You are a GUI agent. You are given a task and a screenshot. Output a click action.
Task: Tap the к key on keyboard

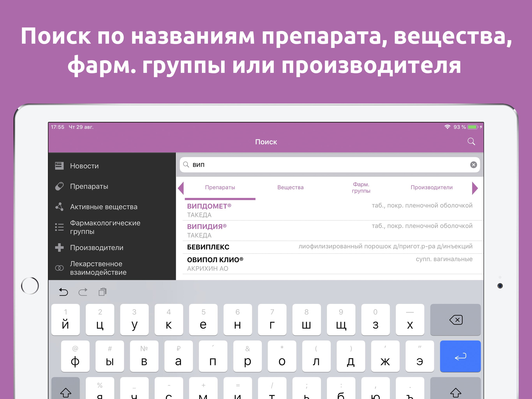pyautogui.click(x=169, y=320)
